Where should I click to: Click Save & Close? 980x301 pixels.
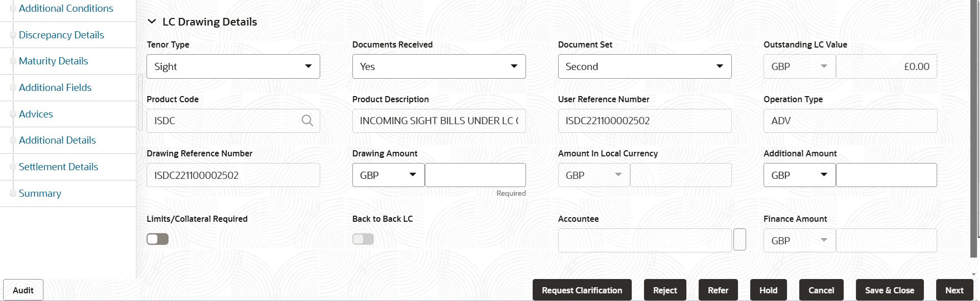[890, 290]
